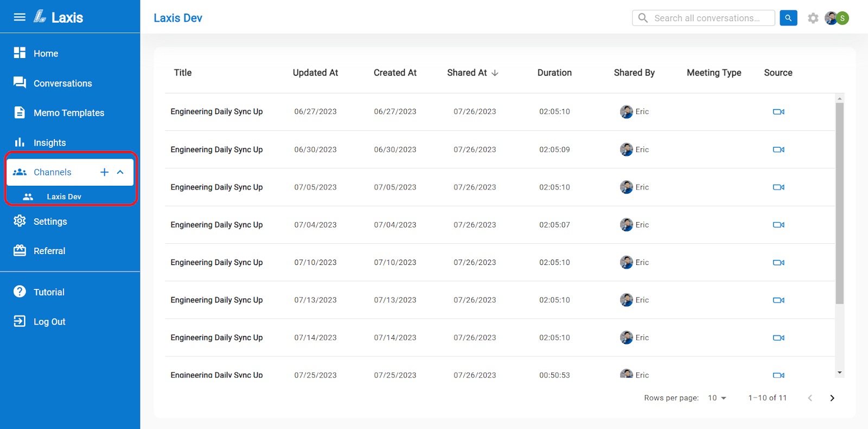Screen dimensions: 868x429
Task: Open settings gear icon in header
Action: (x=813, y=18)
